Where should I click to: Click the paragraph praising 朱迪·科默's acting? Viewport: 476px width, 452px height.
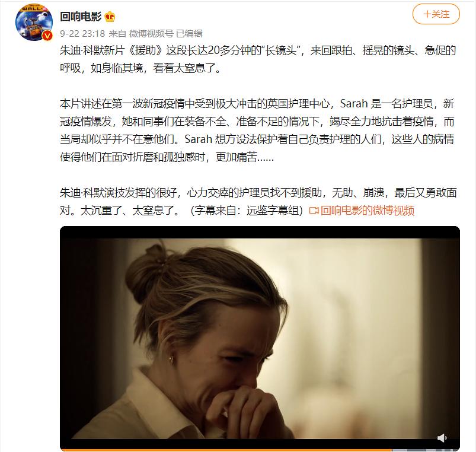[258, 202]
